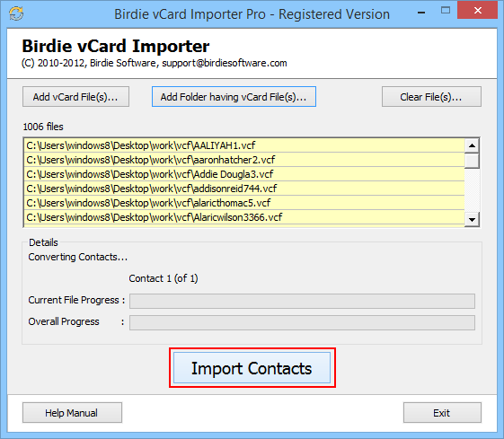The height and width of the screenshot is (439, 504).
Task: Click the file list scroll down arrow
Action: click(472, 220)
